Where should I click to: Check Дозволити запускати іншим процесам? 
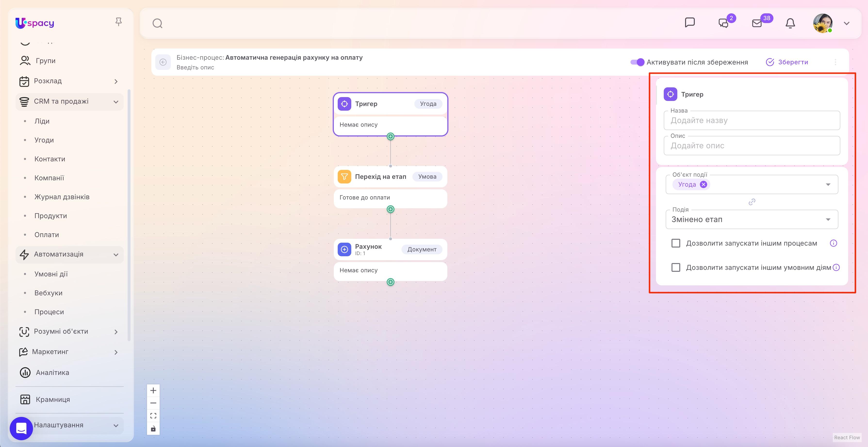pos(676,243)
